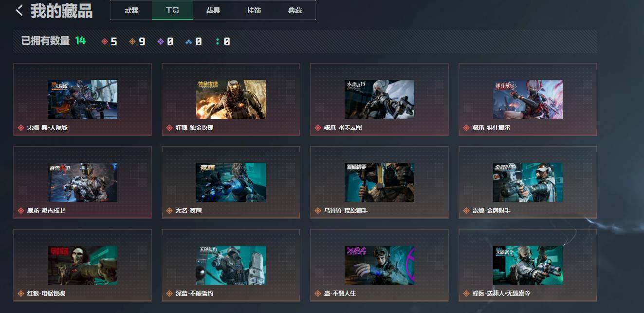Open the 红狼-蚀金玫瑰 skin thumbnail

point(231,99)
